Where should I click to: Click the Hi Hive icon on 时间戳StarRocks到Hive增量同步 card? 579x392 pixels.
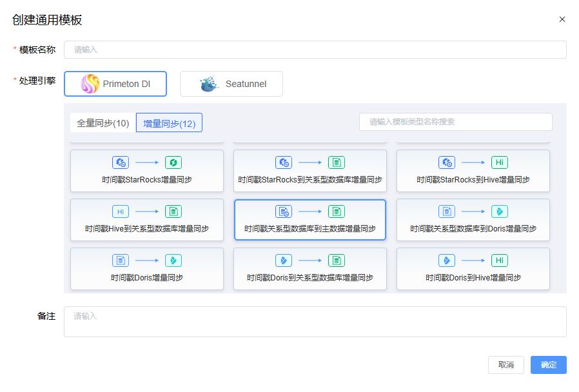(x=500, y=162)
